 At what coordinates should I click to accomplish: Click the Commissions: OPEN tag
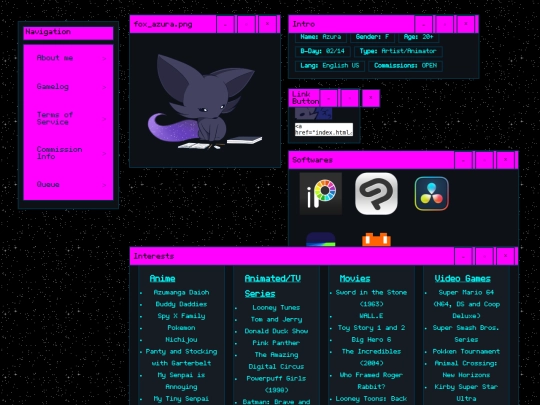(405, 66)
